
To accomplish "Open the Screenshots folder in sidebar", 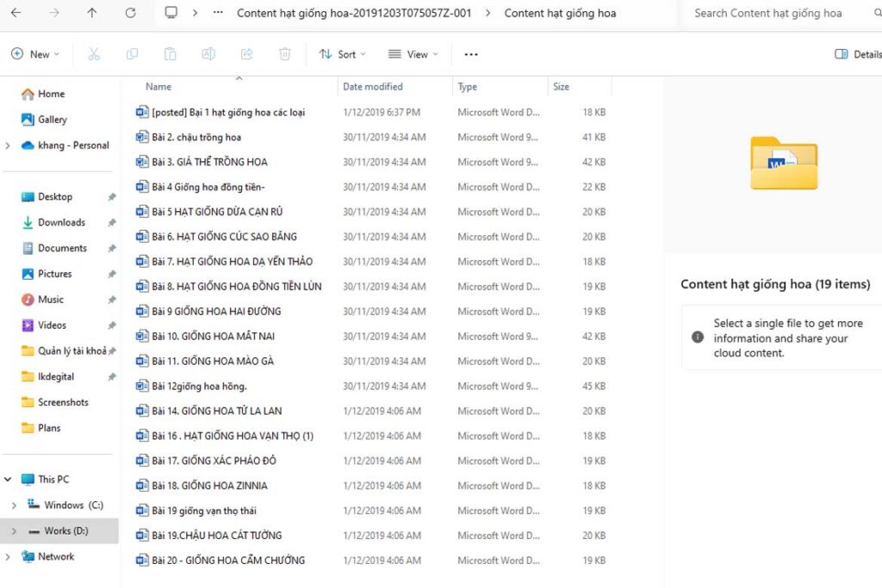I will click(x=54, y=403).
